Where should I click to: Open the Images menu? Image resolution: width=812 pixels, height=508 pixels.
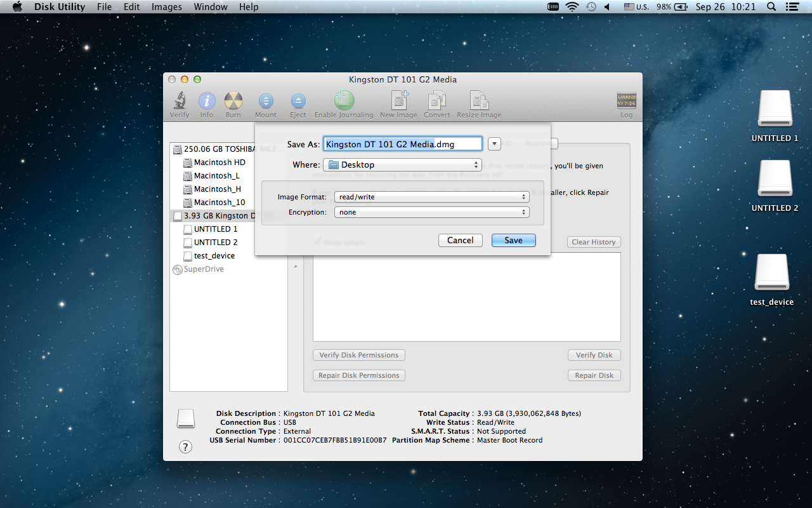[x=167, y=7]
